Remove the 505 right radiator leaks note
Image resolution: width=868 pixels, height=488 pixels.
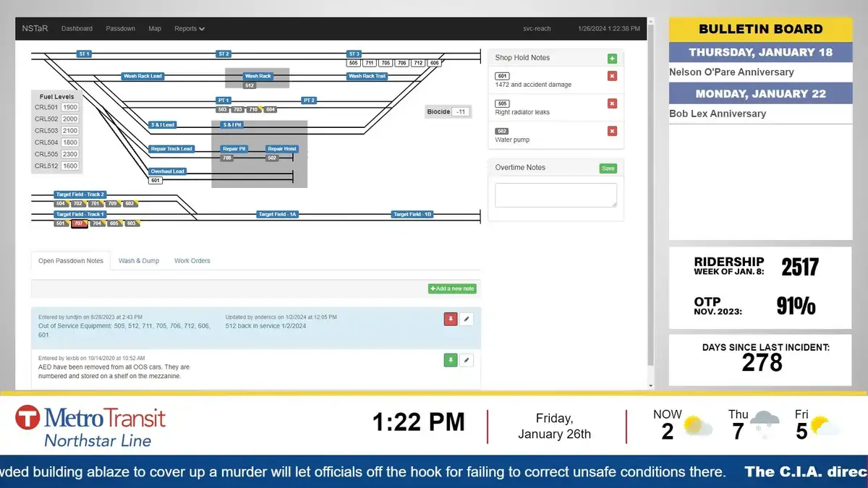coord(612,103)
